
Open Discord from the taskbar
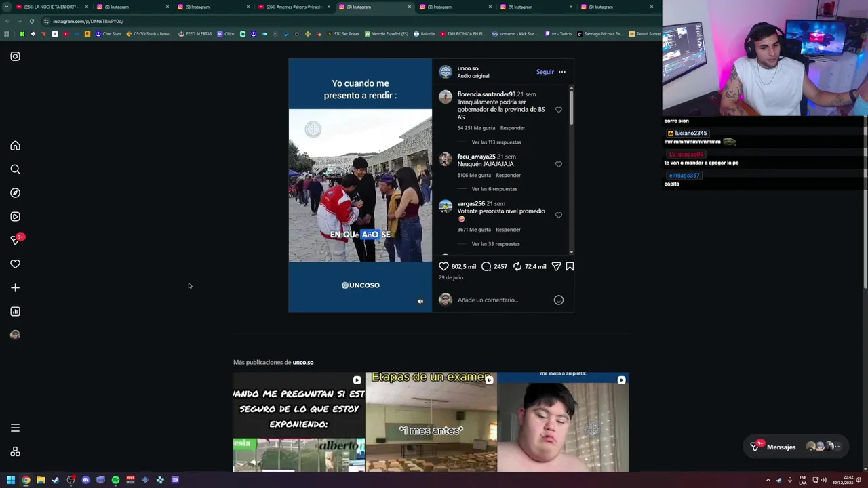85,480
